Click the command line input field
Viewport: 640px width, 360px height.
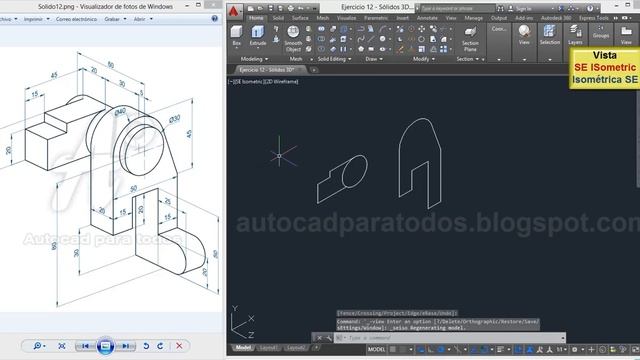449,338
